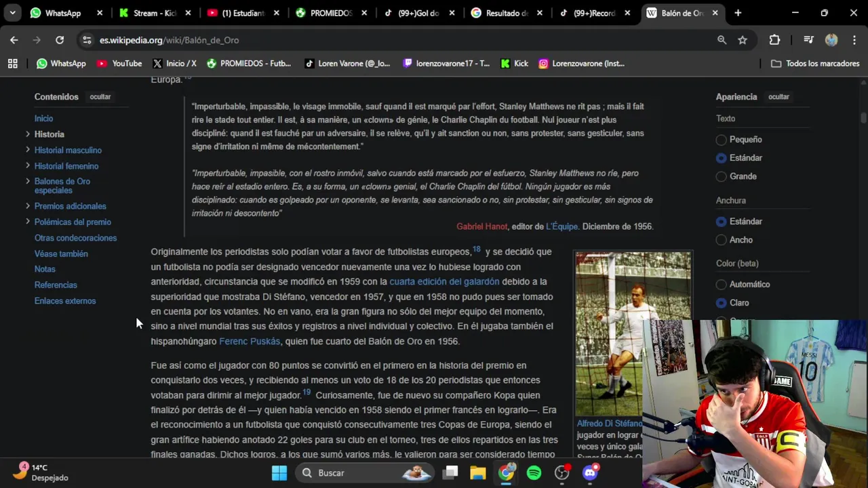Select Grande text size
Viewport: 868px width, 488px height.
(x=721, y=176)
